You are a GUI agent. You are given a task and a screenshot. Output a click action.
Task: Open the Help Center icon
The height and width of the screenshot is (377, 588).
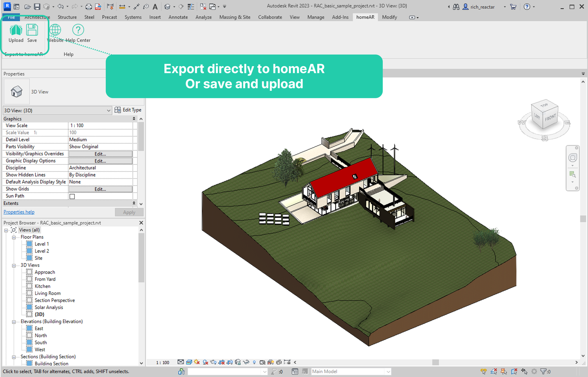78,30
